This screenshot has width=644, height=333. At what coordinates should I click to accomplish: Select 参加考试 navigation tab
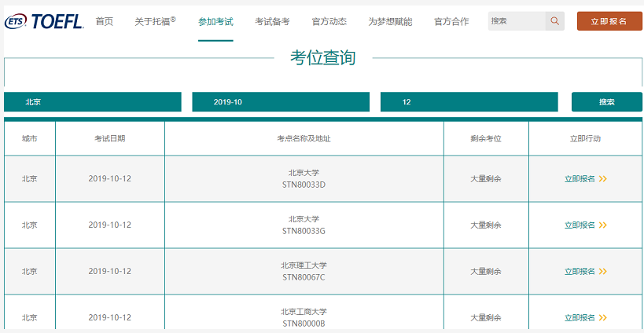point(215,21)
